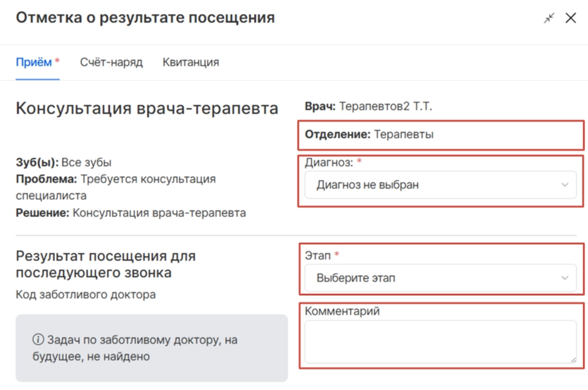Viewport: 588px width, 390px height.
Task: Click the info icon in the gray notice
Action: 37,340
